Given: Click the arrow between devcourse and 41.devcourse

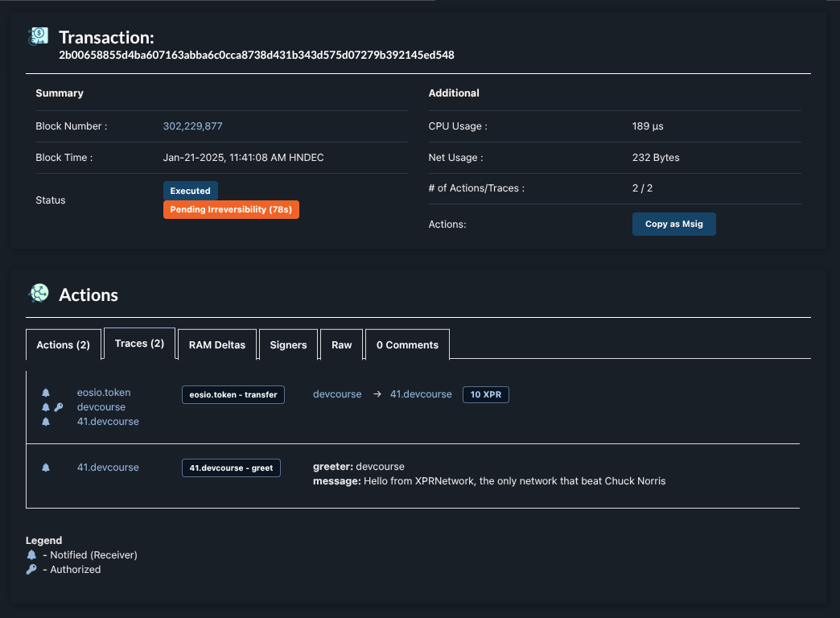Looking at the screenshot, I should (378, 394).
